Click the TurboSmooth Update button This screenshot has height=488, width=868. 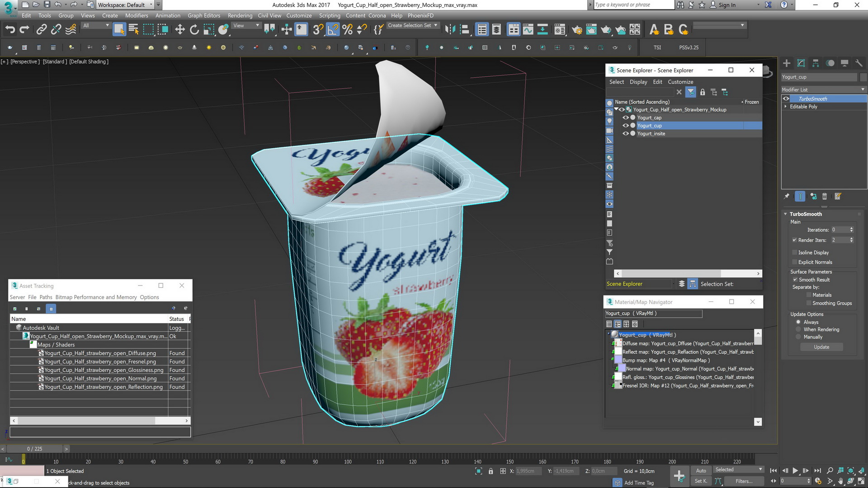(821, 347)
